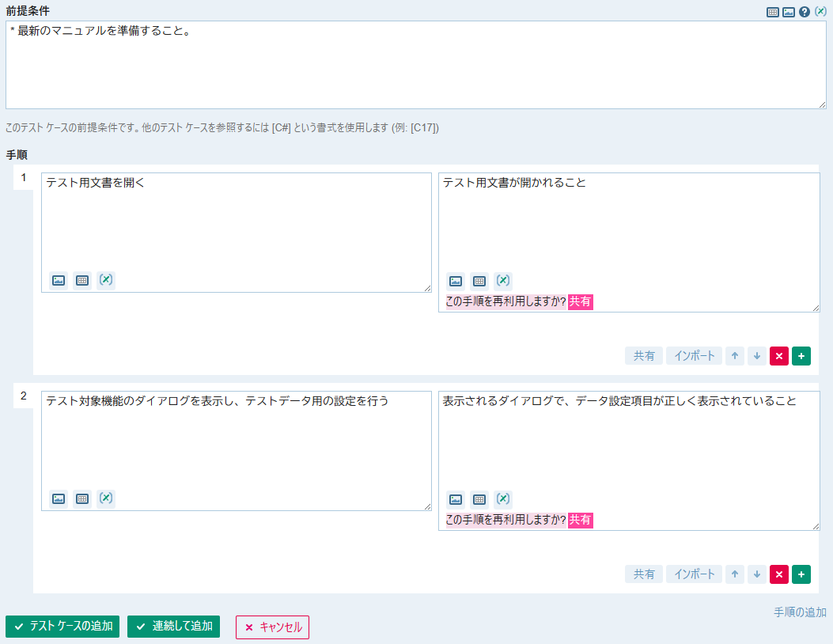This screenshot has width=833, height=644.
Task: Move step 1 down with the arrow button
Action: (x=757, y=356)
